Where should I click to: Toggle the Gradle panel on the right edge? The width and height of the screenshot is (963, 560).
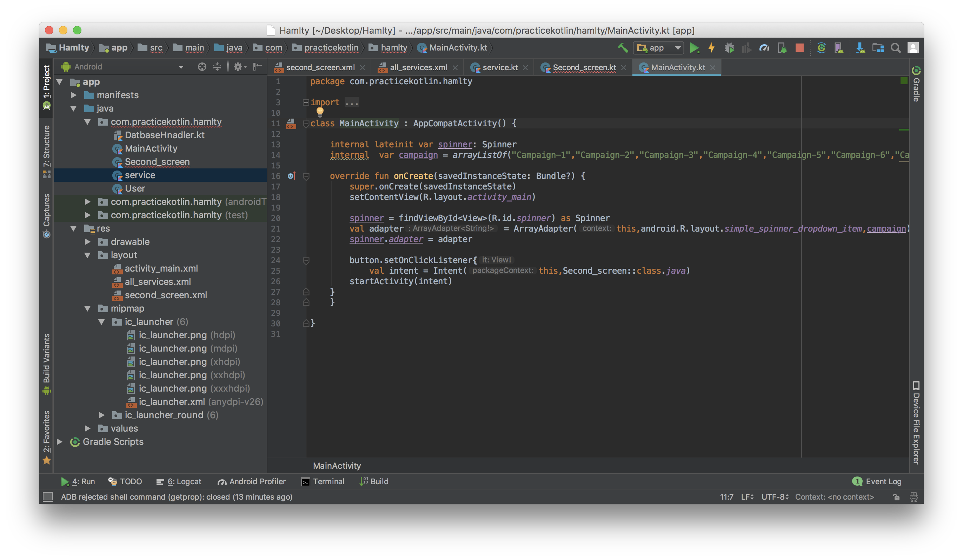click(x=916, y=86)
